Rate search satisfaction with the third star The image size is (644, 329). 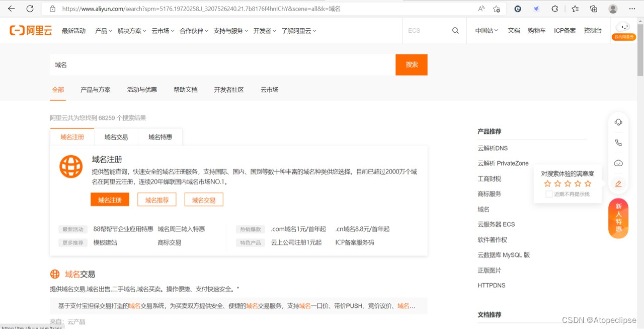pos(568,184)
